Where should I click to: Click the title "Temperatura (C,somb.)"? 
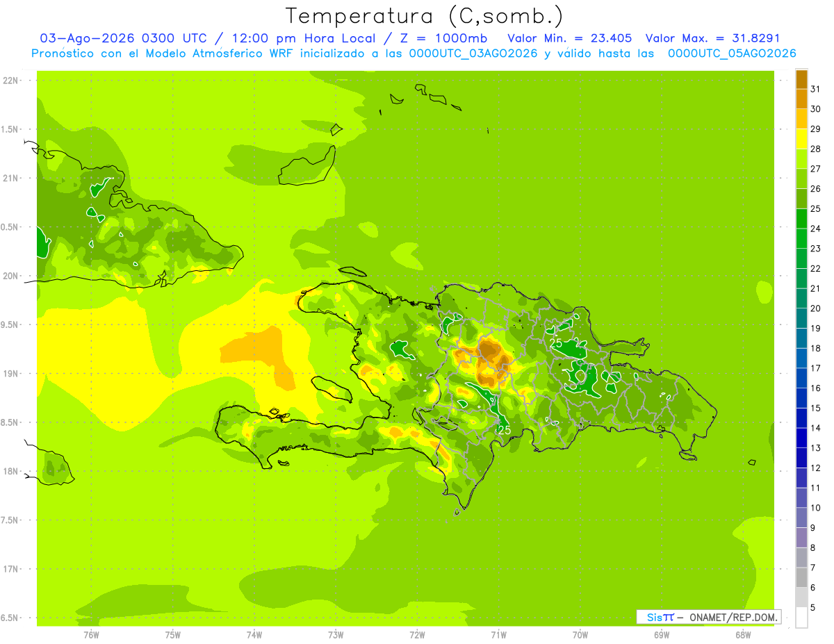tap(425, 16)
